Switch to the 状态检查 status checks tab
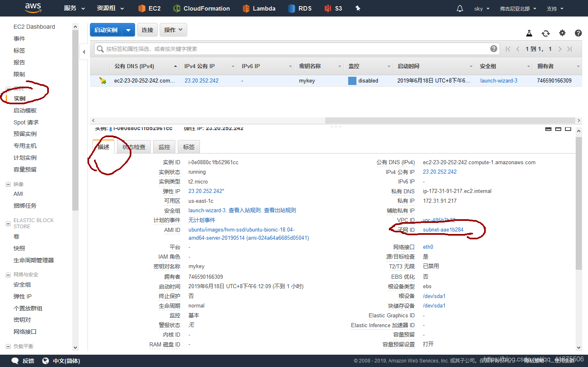Image resolution: width=588 pixels, height=367 pixels. (134, 147)
